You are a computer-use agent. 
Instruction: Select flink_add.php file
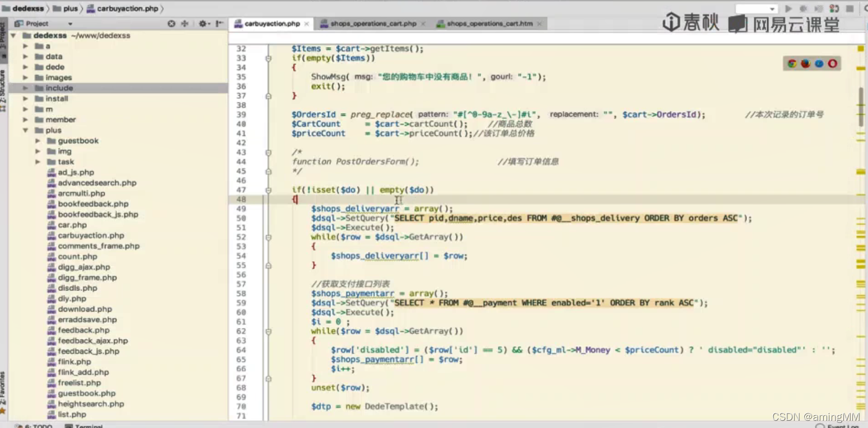[x=83, y=373]
